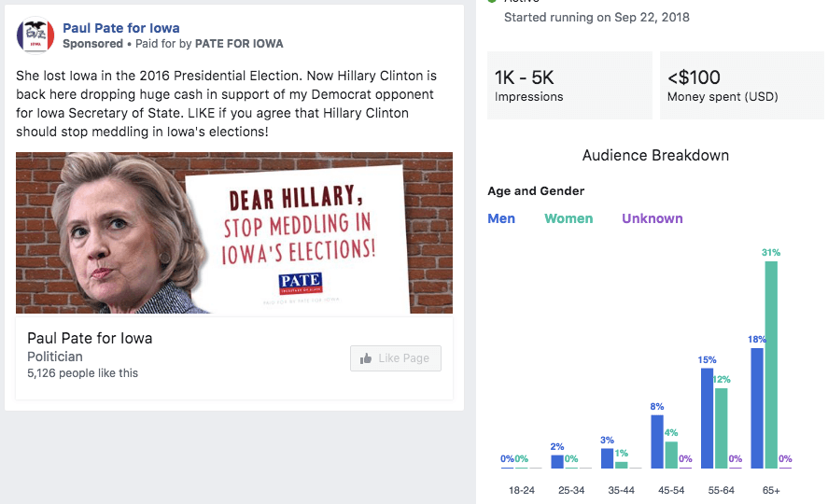Viewport: 828px width, 504px height.
Task: Click the <$100 Money spent box
Action: pyautogui.click(x=741, y=85)
